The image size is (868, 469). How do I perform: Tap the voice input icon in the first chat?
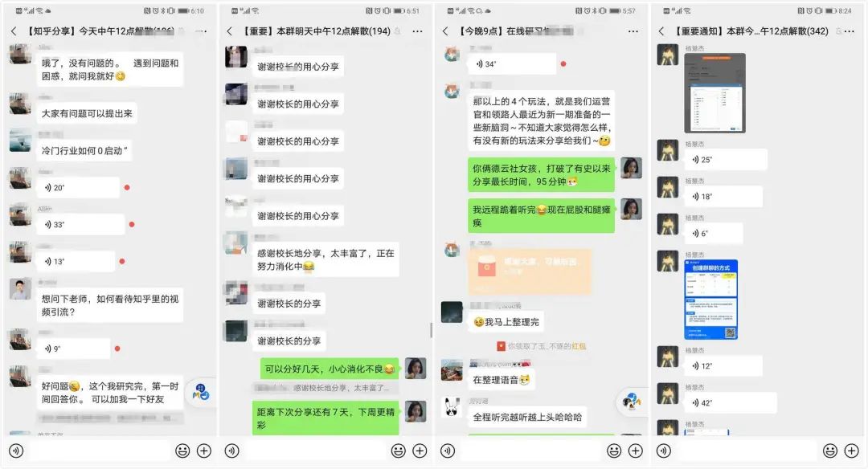[x=16, y=451]
